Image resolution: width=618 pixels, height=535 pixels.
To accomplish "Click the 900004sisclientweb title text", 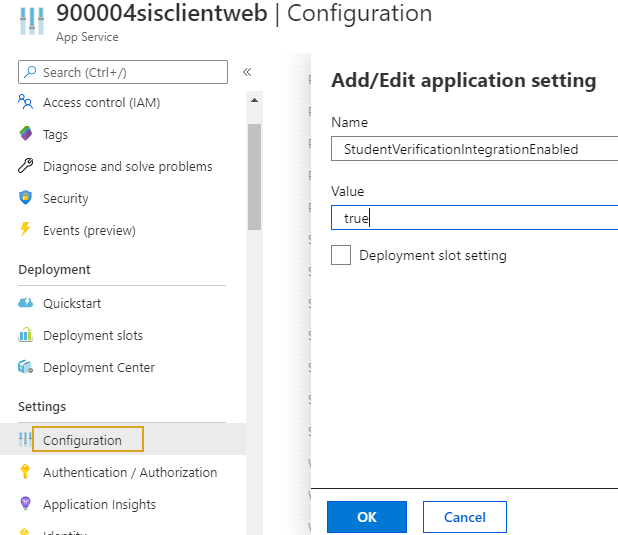I will pos(162,13).
